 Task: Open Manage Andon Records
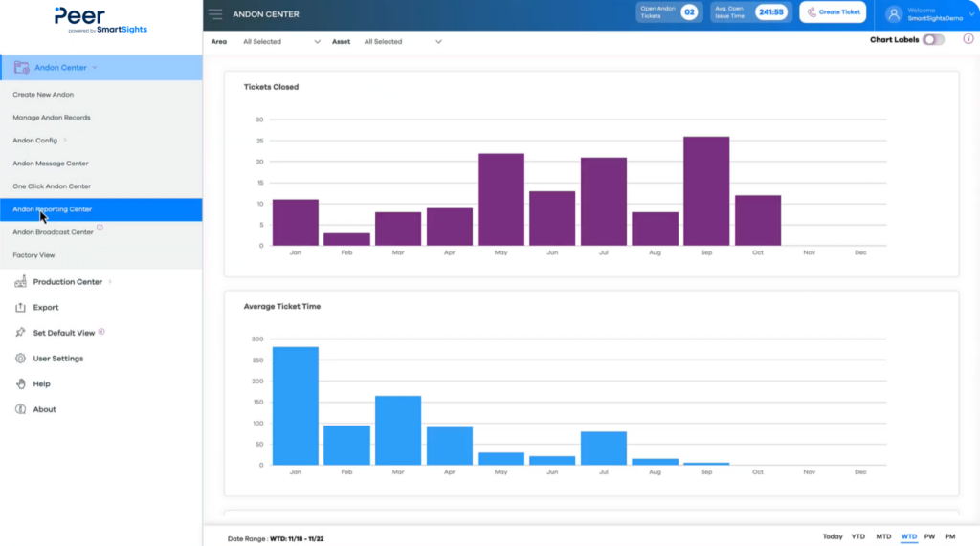[52, 118]
